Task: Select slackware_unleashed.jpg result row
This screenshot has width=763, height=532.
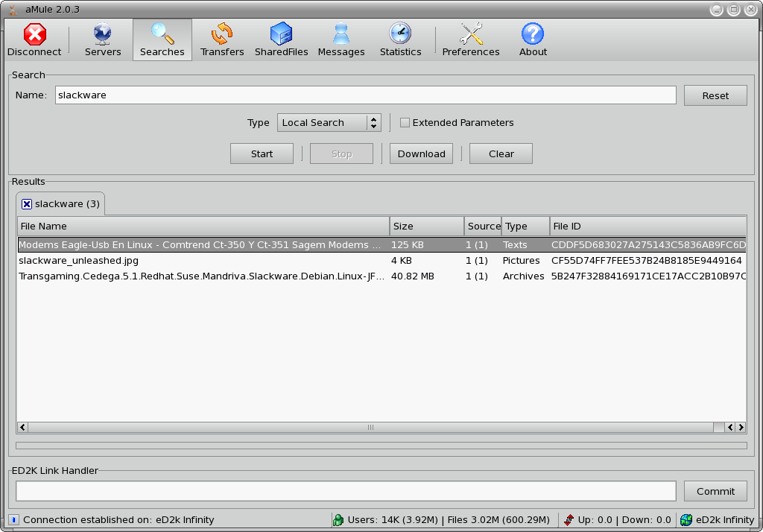Action: pos(382,260)
